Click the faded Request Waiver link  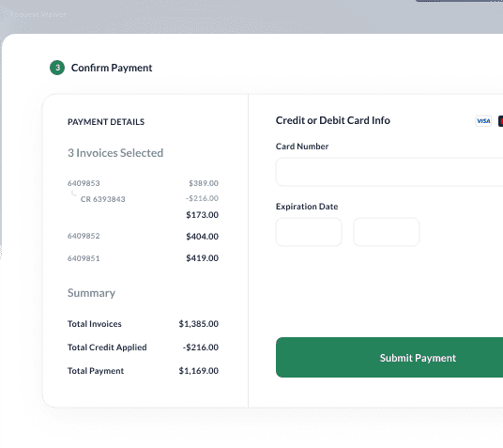(38, 14)
